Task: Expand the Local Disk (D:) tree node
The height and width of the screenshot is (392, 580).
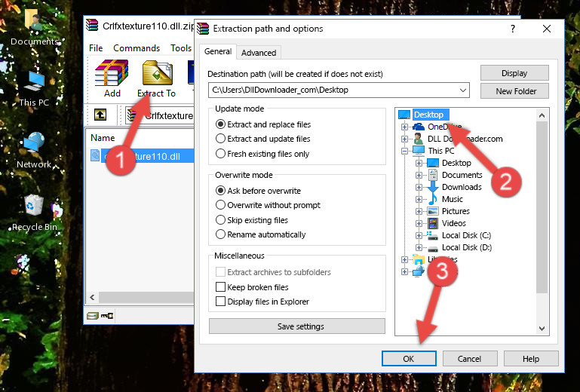Action: (419, 248)
